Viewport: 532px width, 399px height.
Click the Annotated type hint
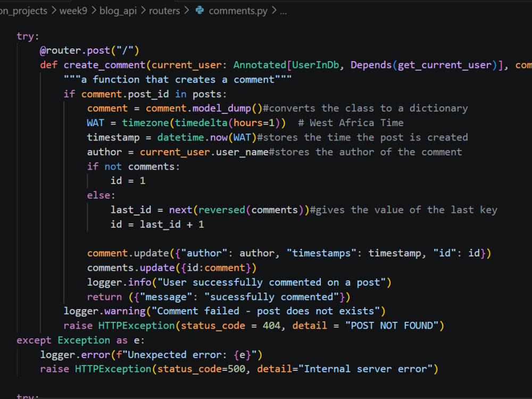tap(260, 65)
